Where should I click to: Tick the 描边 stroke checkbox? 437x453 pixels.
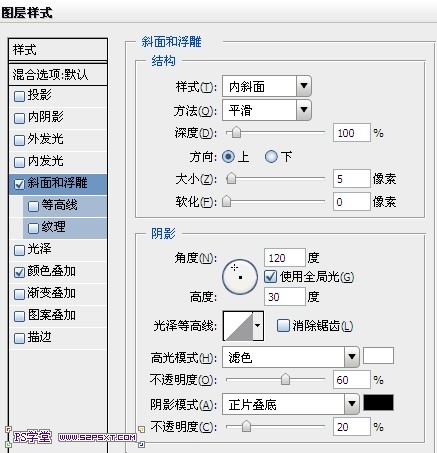pos(19,338)
